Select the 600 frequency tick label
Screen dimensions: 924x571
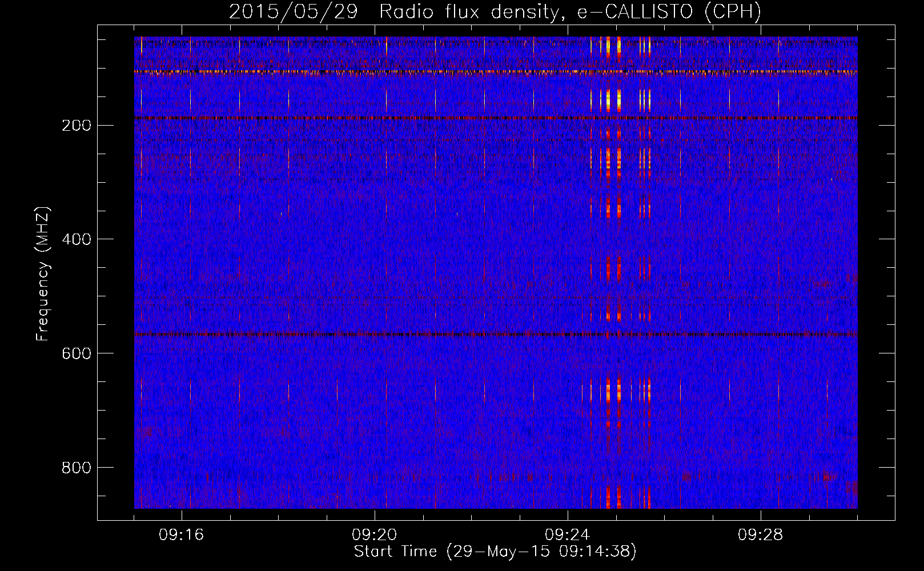(77, 353)
